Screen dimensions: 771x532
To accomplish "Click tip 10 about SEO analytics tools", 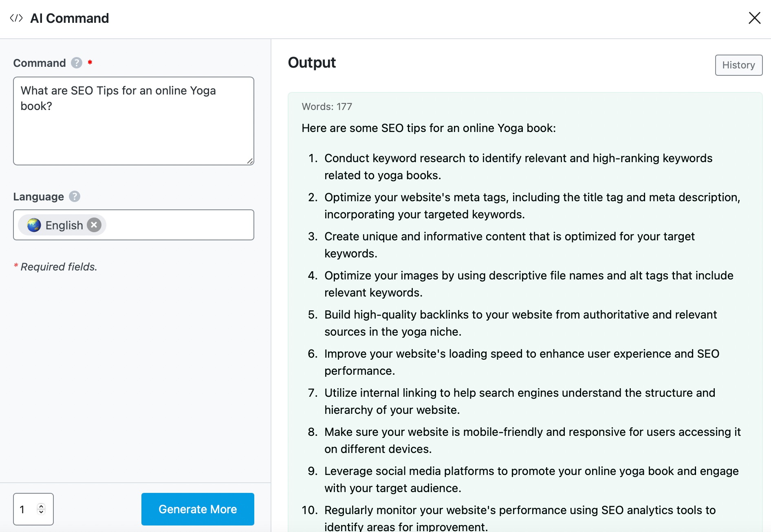I will coord(520,518).
